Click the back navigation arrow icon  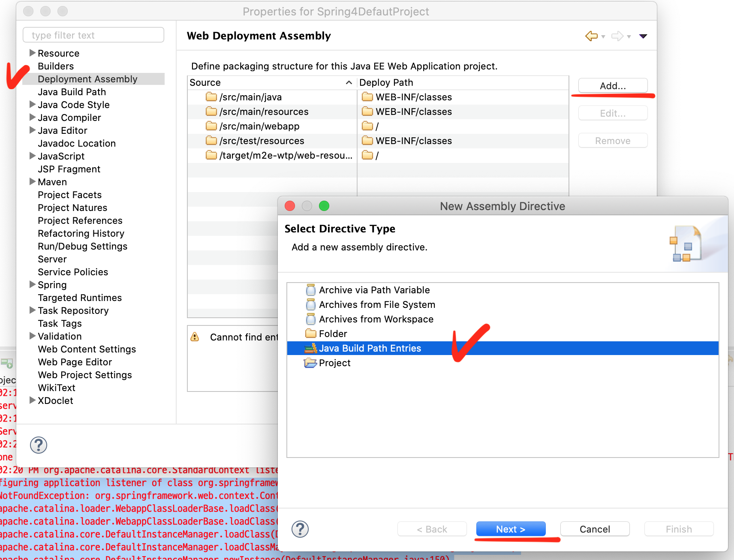pos(591,36)
